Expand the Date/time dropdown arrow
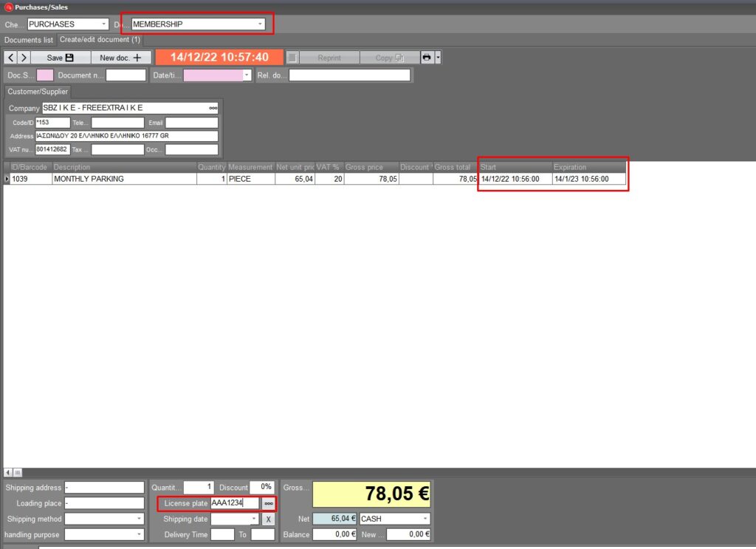 pos(246,75)
